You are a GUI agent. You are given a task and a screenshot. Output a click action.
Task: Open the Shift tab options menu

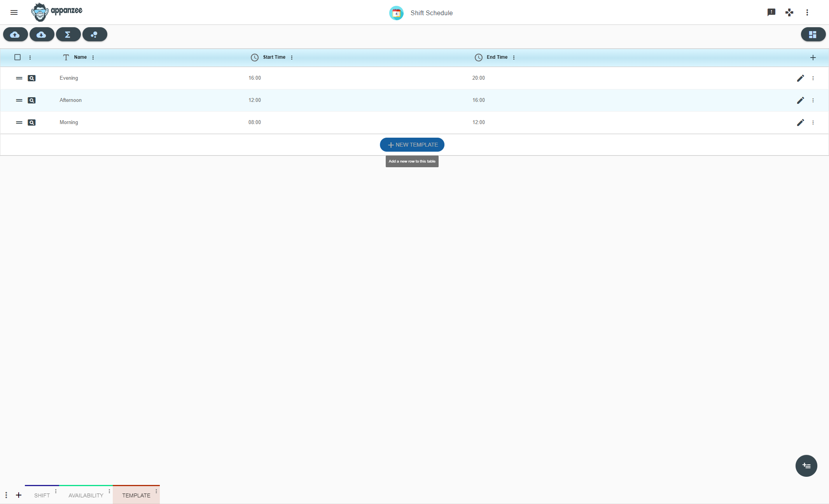click(56, 491)
